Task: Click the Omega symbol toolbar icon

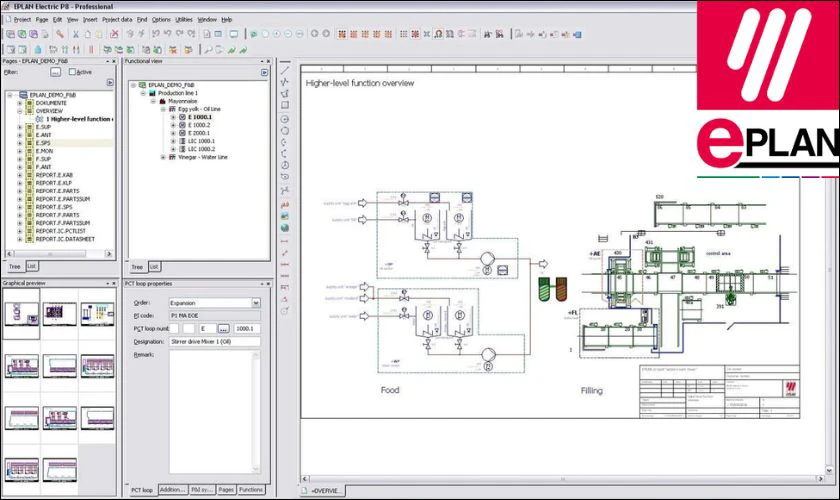Action: 438,34
